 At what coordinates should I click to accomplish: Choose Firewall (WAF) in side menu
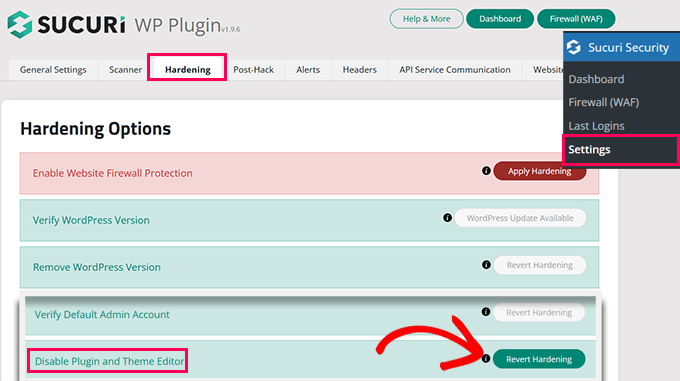(604, 102)
